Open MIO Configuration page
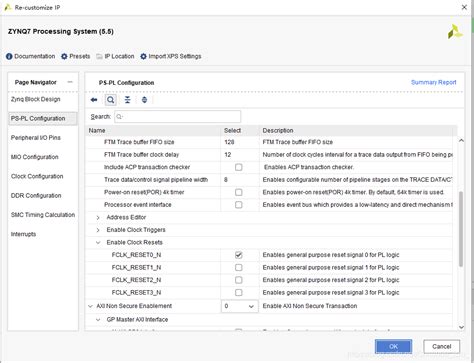474x363 pixels. (x=35, y=157)
